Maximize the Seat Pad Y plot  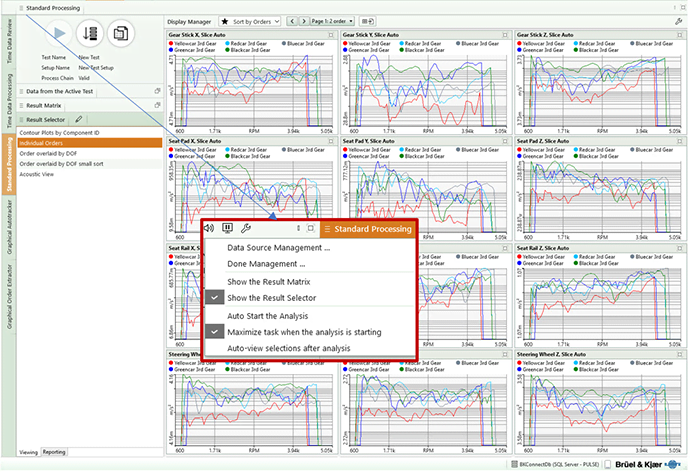click(505, 141)
